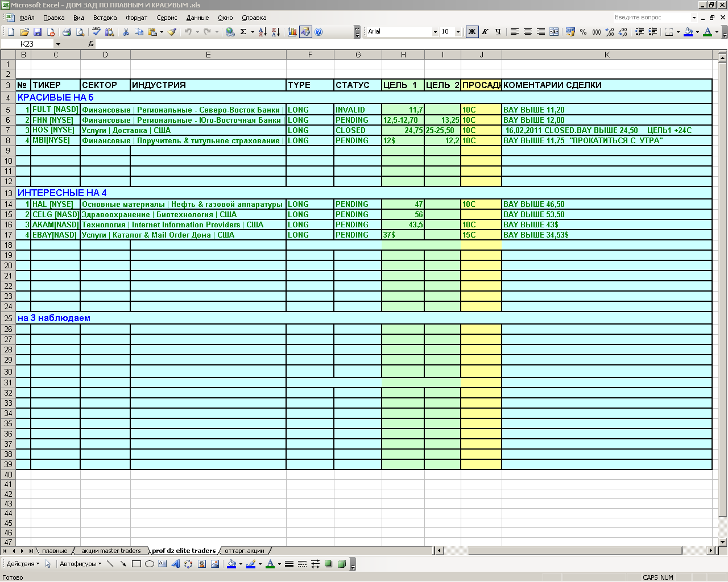Switch to акции master traders sheet
Screen dimensions: 728x582
coord(111,551)
